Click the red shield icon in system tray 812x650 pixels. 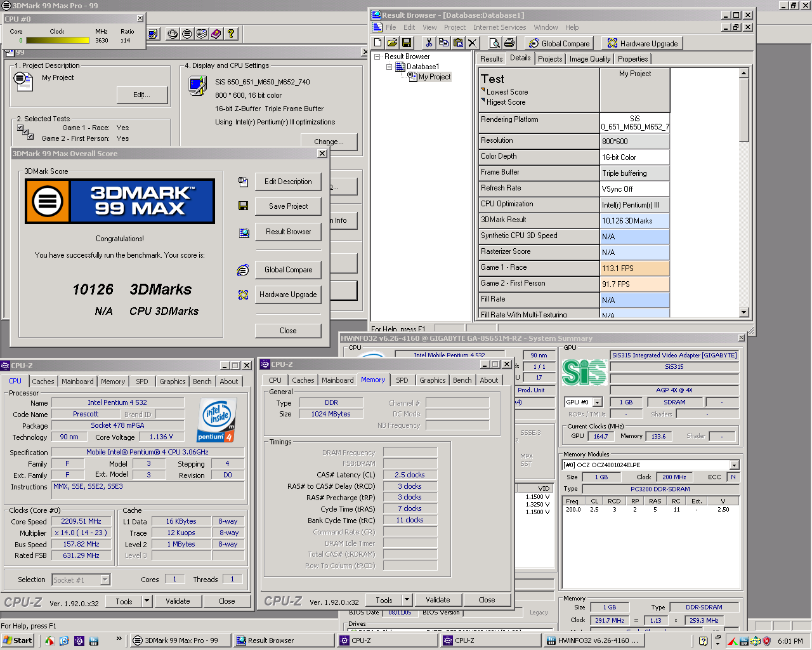766,641
